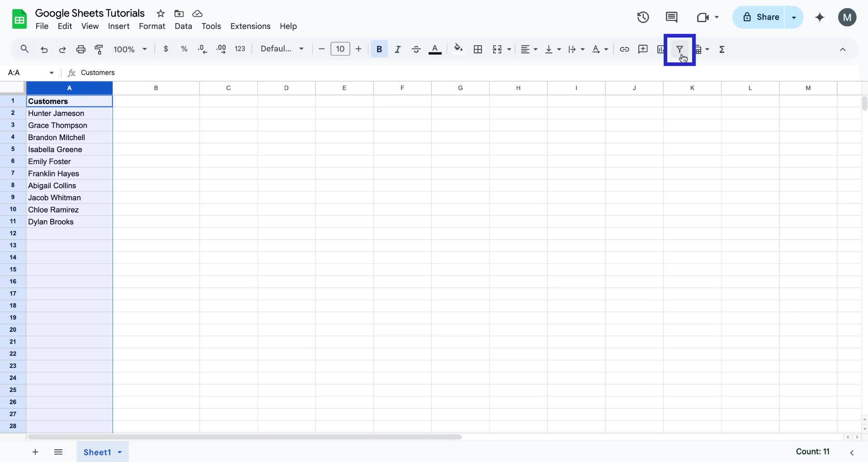Star the Google Sheets Tutorials document

tap(160, 14)
